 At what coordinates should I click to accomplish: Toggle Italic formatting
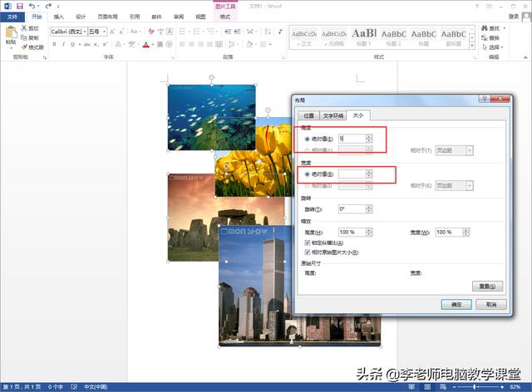click(63, 44)
